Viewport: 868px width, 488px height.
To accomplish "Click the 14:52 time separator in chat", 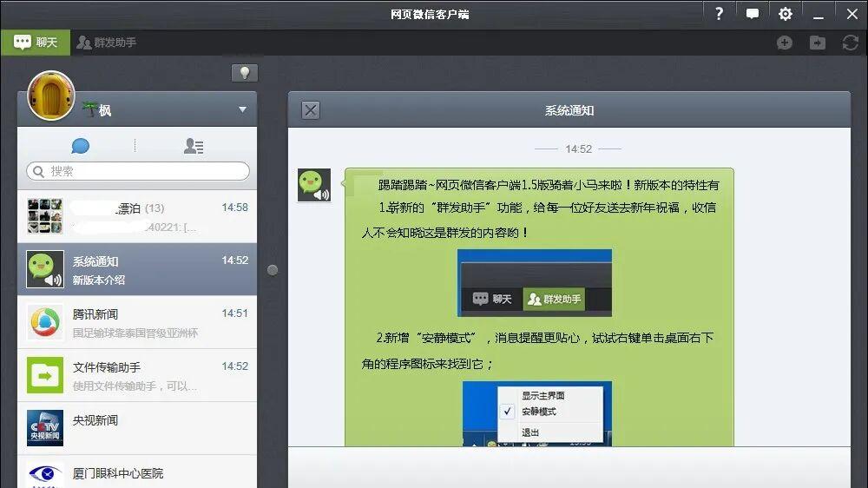I will click(x=578, y=149).
